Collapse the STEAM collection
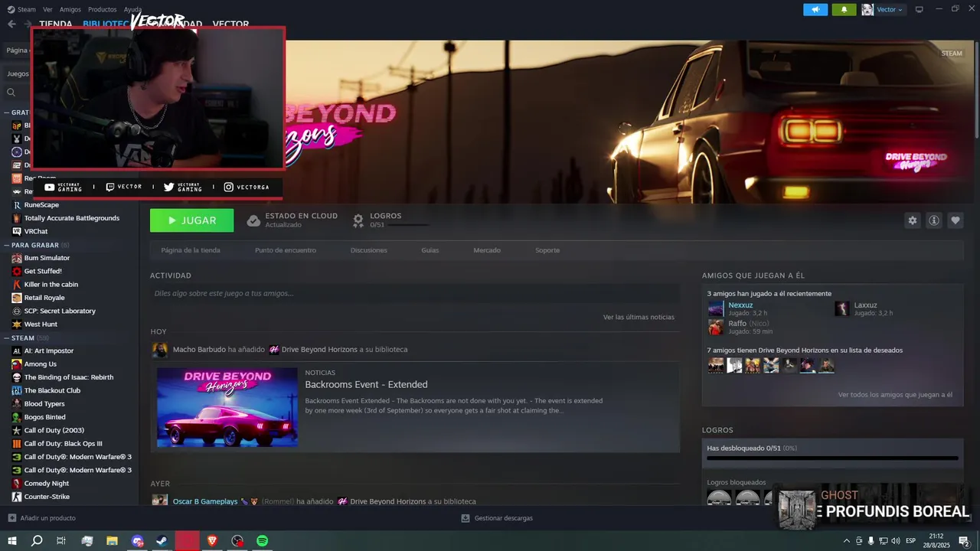 pos(6,337)
